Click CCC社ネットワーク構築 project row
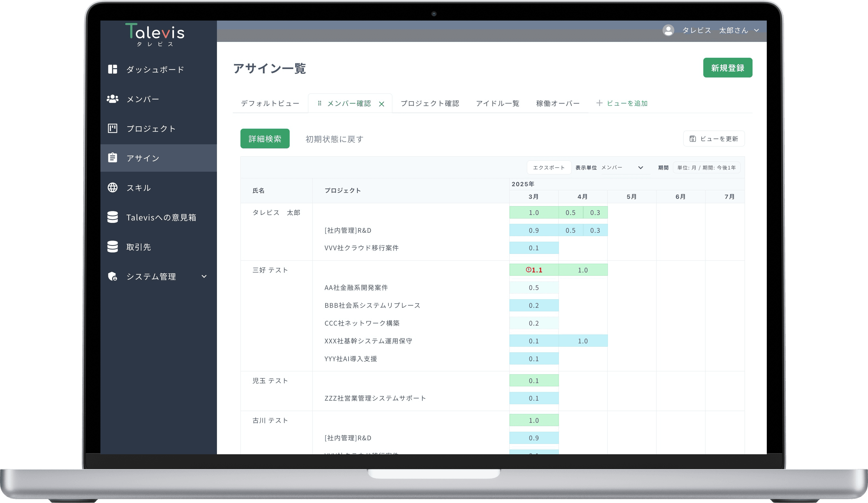This screenshot has height=503, width=868. pos(362,323)
